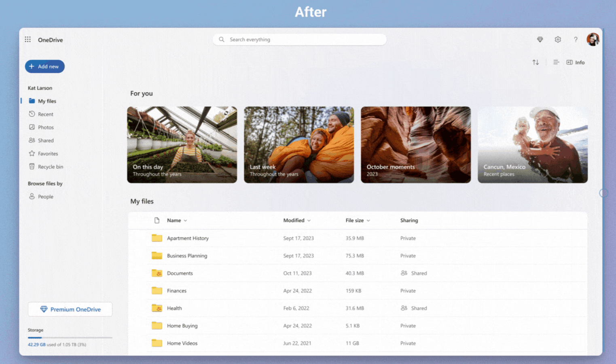Open the October moments photo card
Image resolution: width=616 pixels, height=364 pixels.
click(x=415, y=145)
